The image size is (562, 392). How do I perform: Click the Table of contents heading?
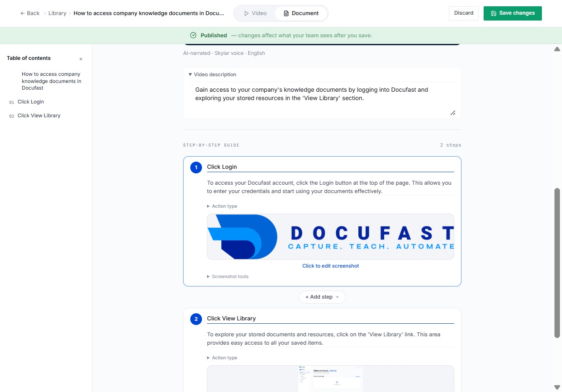pyautogui.click(x=28, y=58)
